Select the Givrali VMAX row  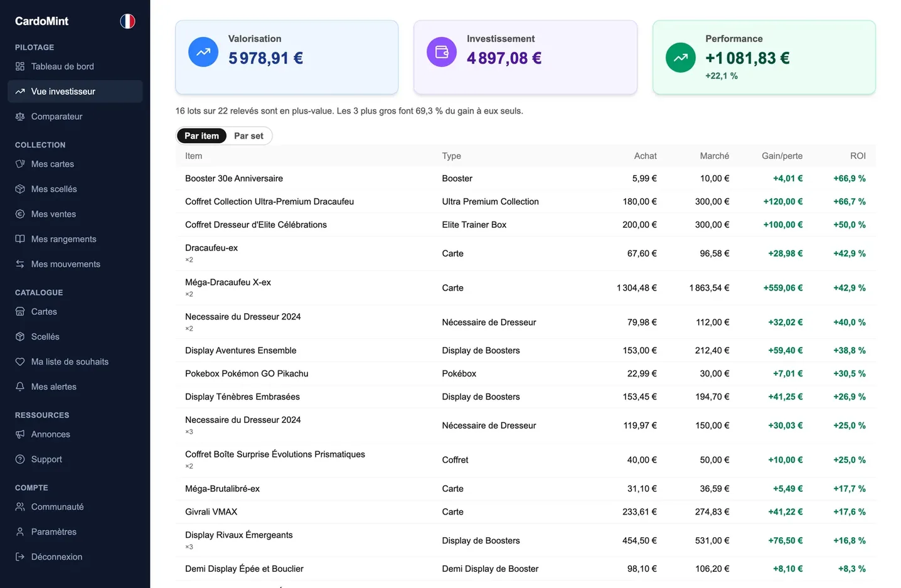[526, 512]
